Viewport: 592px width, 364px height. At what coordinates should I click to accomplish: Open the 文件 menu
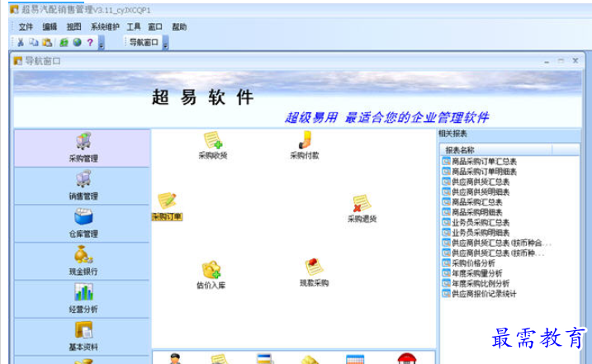[26, 26]
